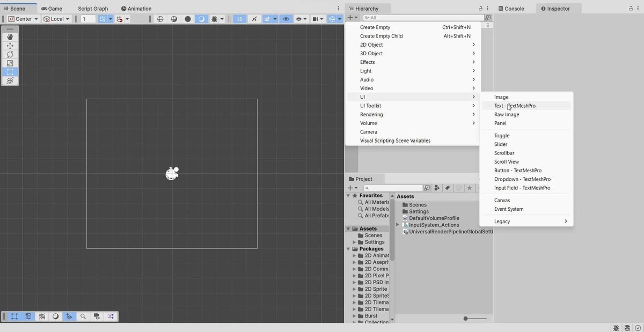Click solid shaded sphere icon in toolbar

point(188,19)
